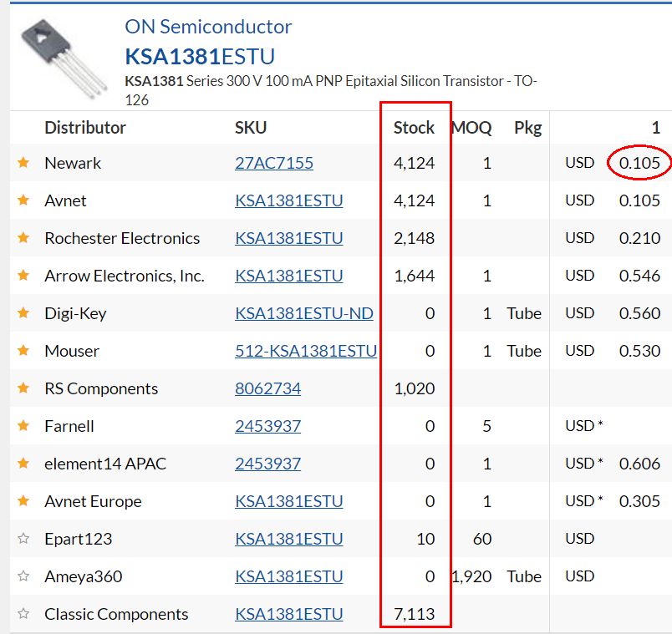The image size is (672, 634).
Task: Open the KSA1381ESTU part title link
Action: pos(200,57)
